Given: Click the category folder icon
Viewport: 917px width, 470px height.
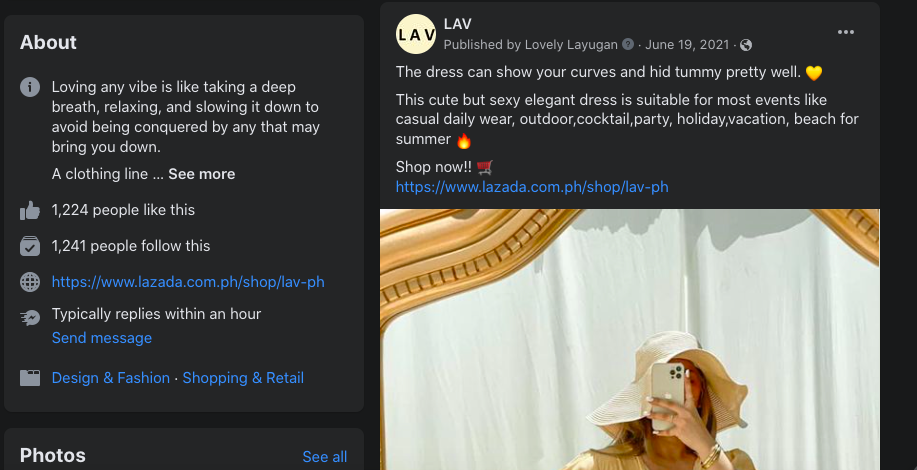Looking at the screenshot, I should (x=30, y=378).
